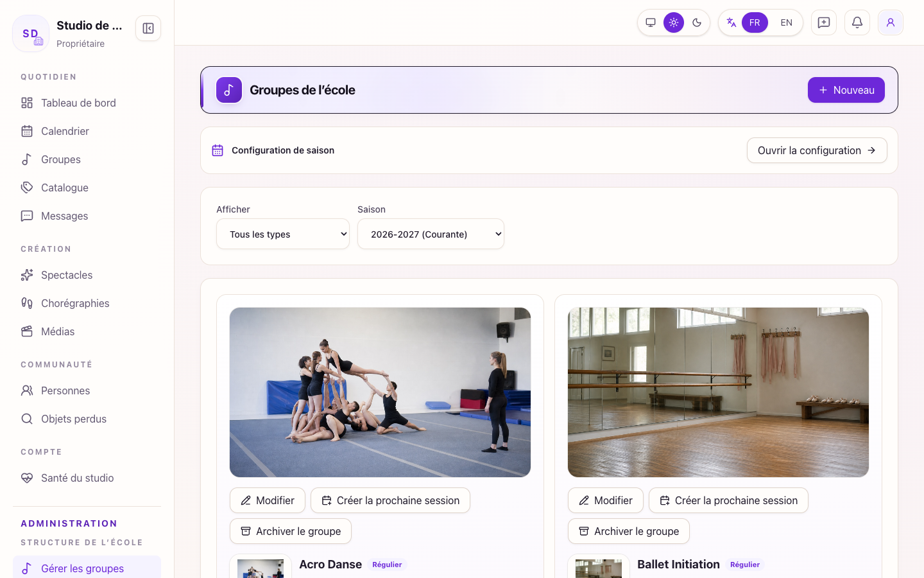
Task: Enable dark theme with moon icon
Action: coord(697,22)
